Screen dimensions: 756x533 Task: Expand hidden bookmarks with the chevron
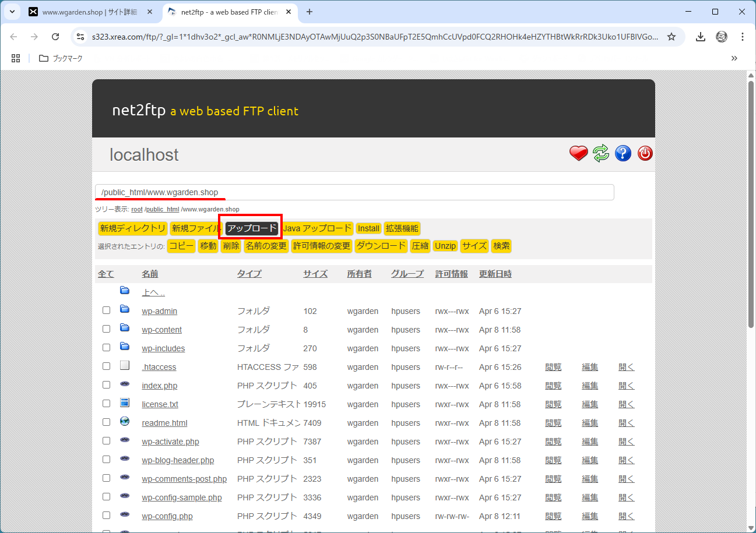pyautogui.click(x=734, y=58)
